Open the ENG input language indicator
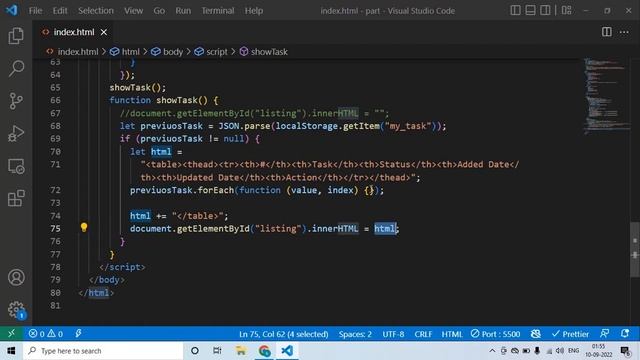 coord(573,351)
